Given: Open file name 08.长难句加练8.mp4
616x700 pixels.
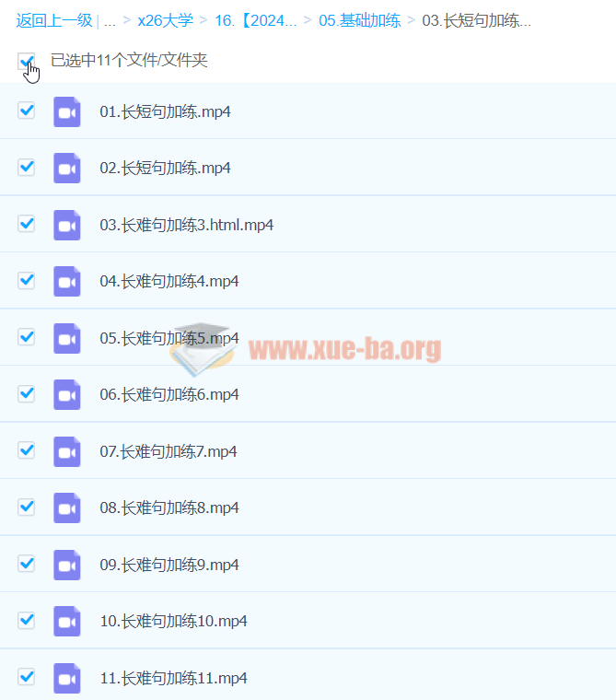Looking at the screenshot, I should (x=169, y=507).
